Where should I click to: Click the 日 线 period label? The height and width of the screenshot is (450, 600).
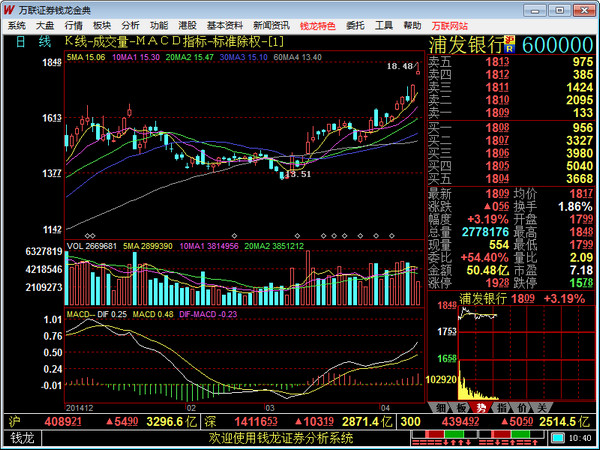pyautogui.click(x=34, y=41)
